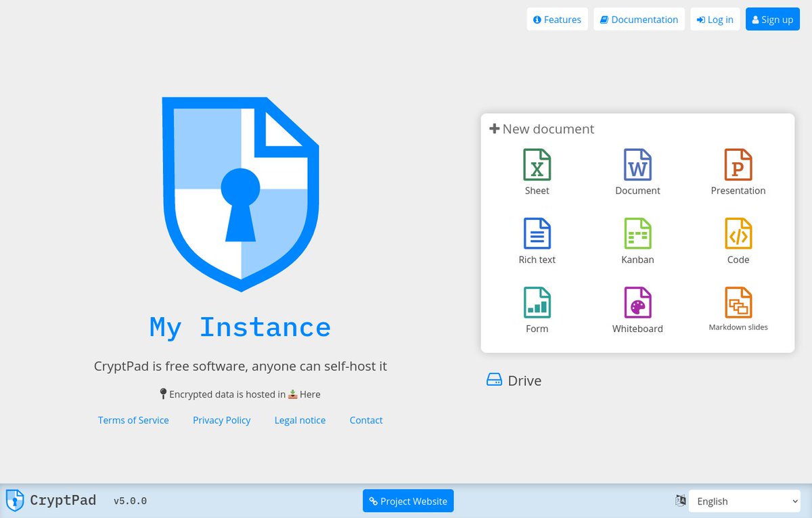Create a new Sheet document
Screen dimensions: 812x518
pos(537,172)
